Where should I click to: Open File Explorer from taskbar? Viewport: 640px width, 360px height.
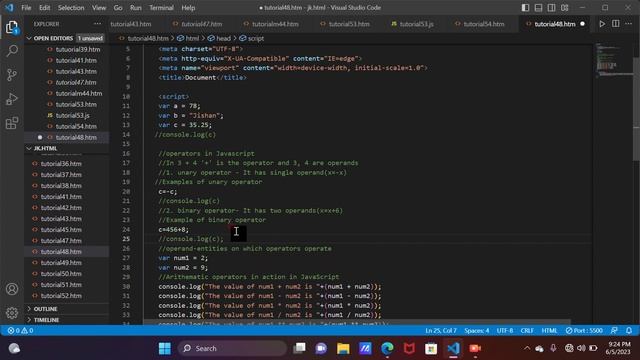pos(343,349)
